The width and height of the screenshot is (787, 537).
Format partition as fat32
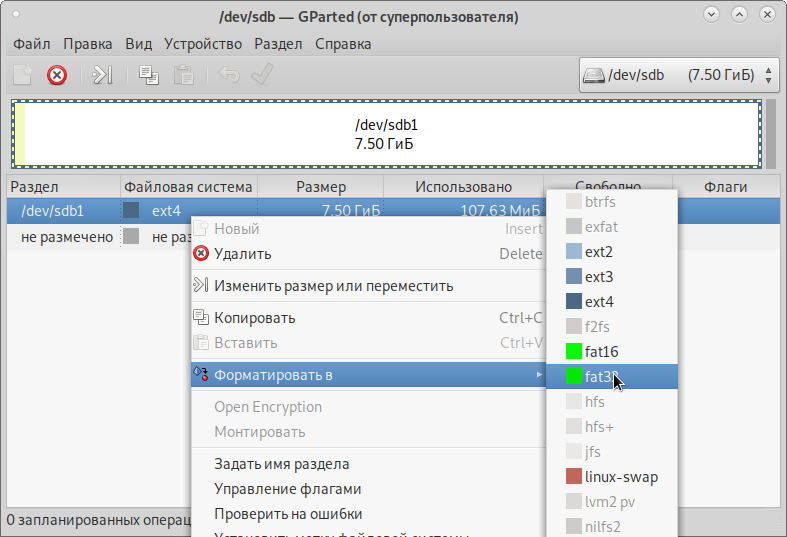click(612, 376)
